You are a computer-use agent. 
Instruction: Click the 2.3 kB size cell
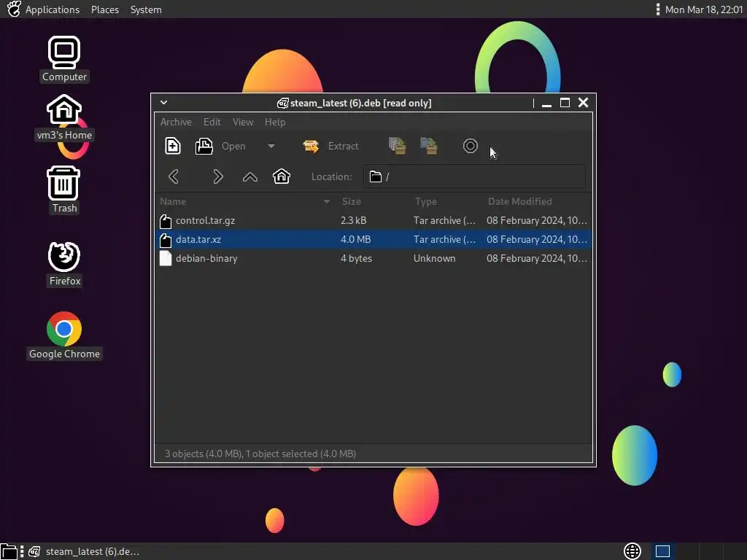354,220
